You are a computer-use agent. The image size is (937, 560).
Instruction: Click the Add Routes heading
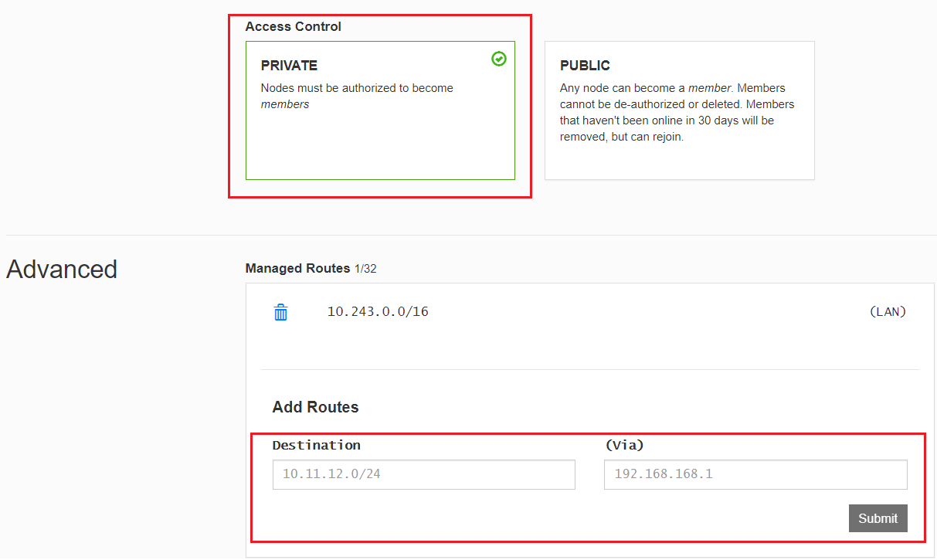point(315,407)
